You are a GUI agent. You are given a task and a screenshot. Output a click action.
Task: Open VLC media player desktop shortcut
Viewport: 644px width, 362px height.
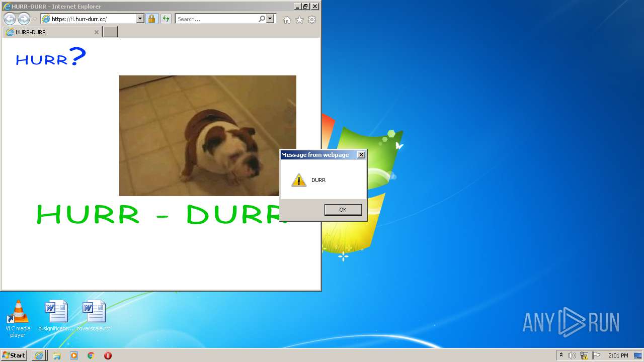18,319
